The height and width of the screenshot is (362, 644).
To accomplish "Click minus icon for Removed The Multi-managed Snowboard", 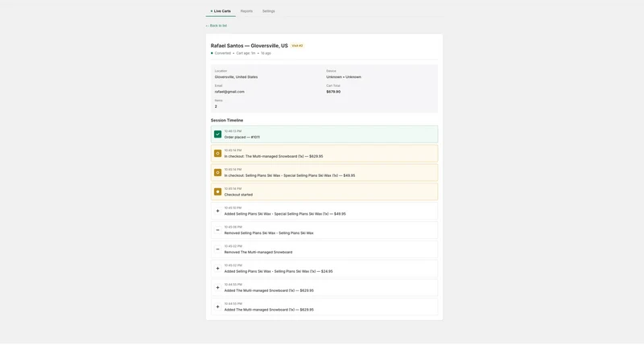I will tap(217, 249).
